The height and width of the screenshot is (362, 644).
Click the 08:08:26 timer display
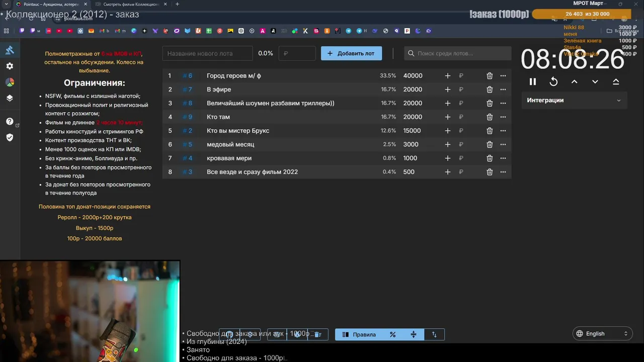573,60
